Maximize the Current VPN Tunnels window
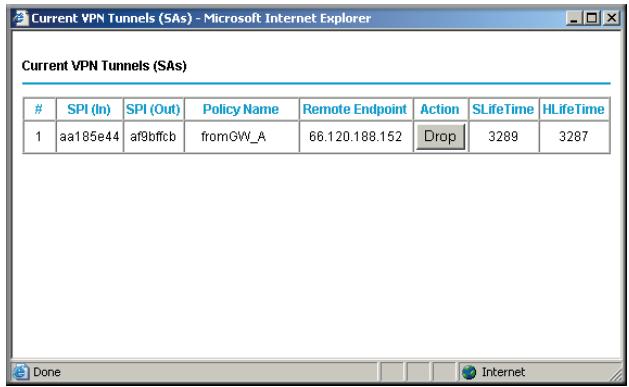 pos(592,18)
